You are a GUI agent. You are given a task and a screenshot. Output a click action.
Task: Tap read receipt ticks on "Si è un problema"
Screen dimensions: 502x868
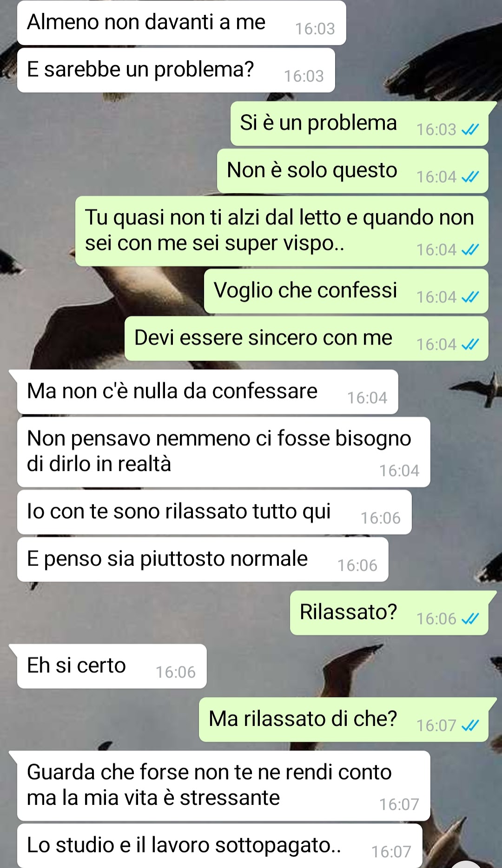470,130
